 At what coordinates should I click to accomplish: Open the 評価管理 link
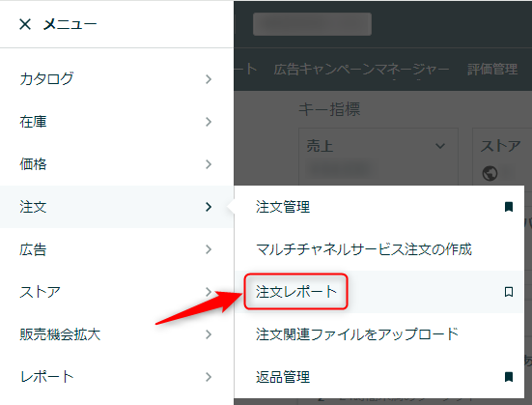tap(492, 70)
